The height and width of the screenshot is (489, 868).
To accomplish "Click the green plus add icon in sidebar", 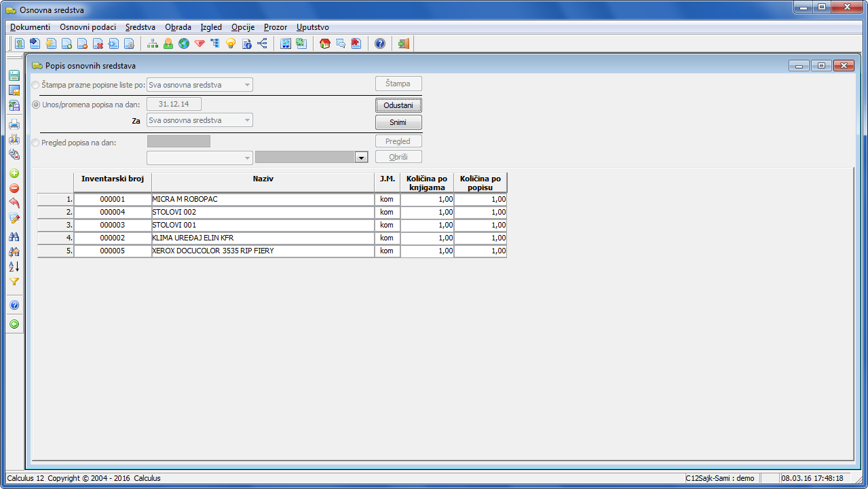I will (14, 173).
